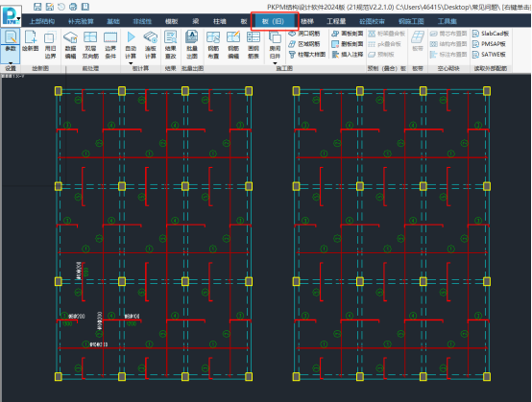Click the green 1300 dimension text in drawing
Viewport: 532px width, 402px height.
[67, 323]
